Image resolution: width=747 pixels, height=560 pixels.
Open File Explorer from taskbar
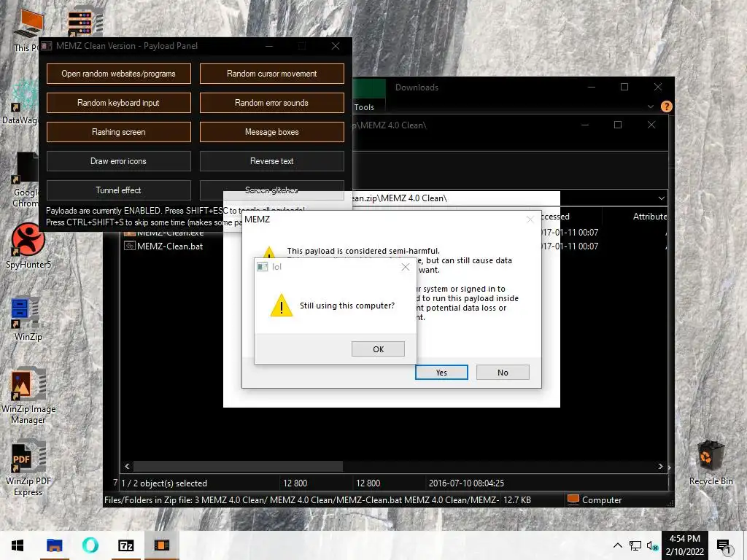54,545
